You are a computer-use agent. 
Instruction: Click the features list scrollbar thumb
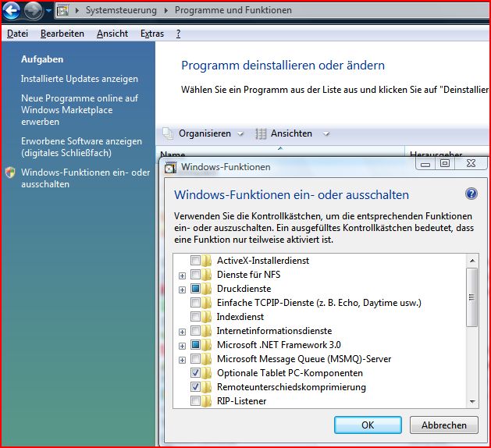pyautogui.click(x=472, y=297)
